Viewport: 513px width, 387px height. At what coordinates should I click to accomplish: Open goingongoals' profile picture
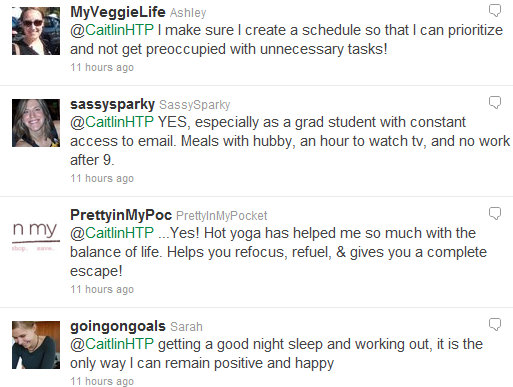click(36, 345)
